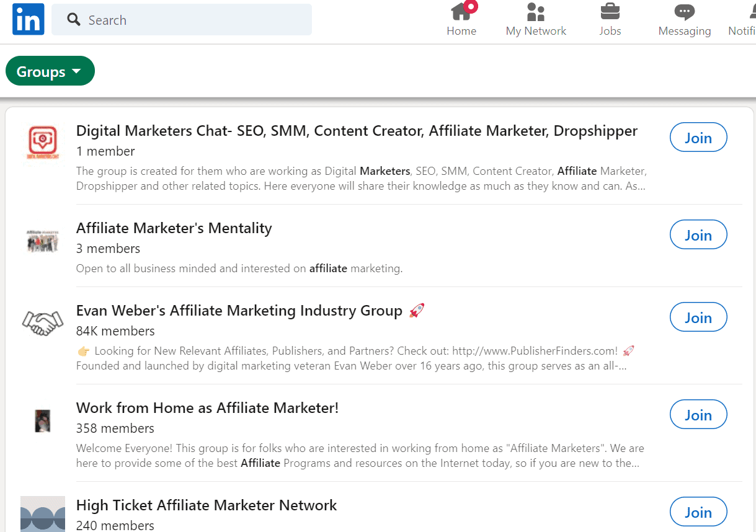This screenshot has height=532, width=756.
Task: Click the Home house icon
Action: tap(461, 11)
